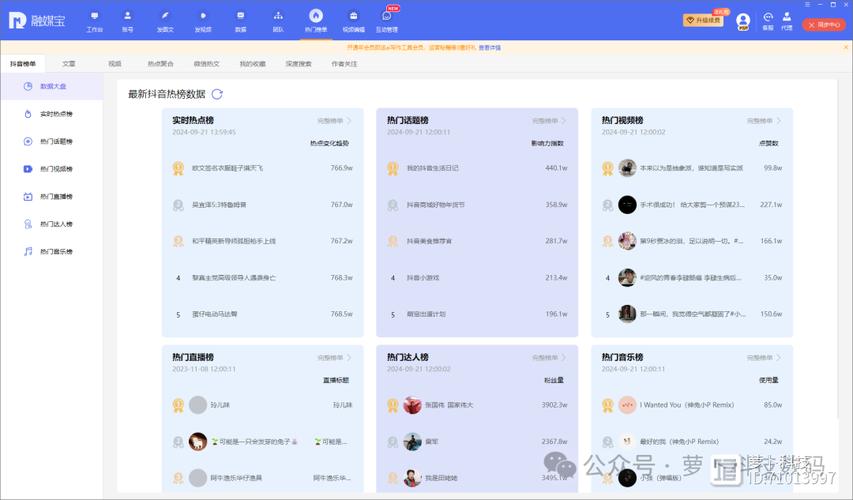Open the topic row with 196.1w influence

(477, 314)
